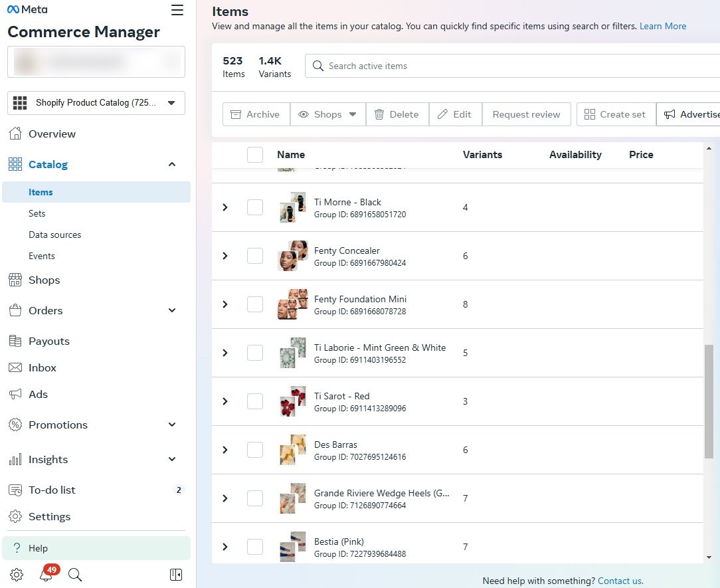
Task: Click the Orders bag icon
Action: [15, 310]
